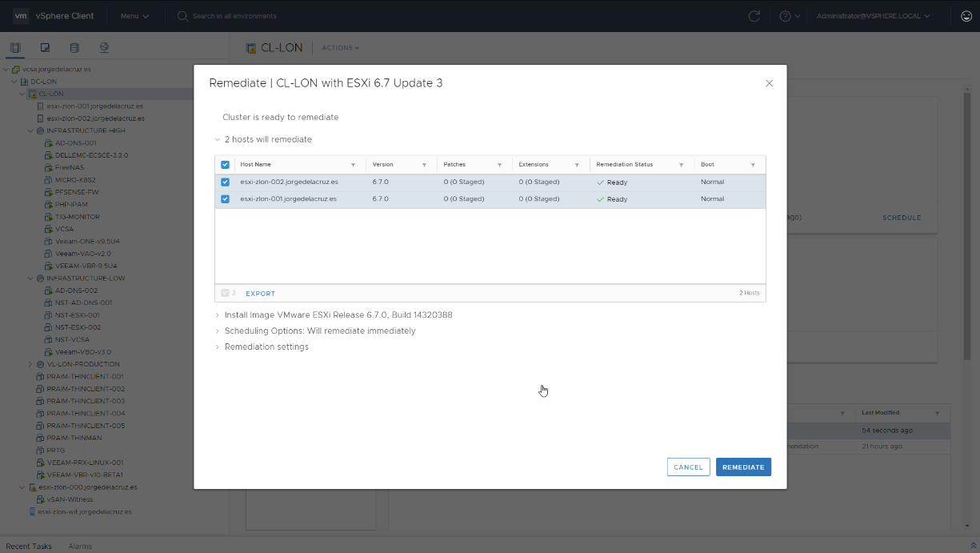Click the SCHEDULE link behind the dialog
This screenshot has height=553, width=980.
tap(902, 218)
